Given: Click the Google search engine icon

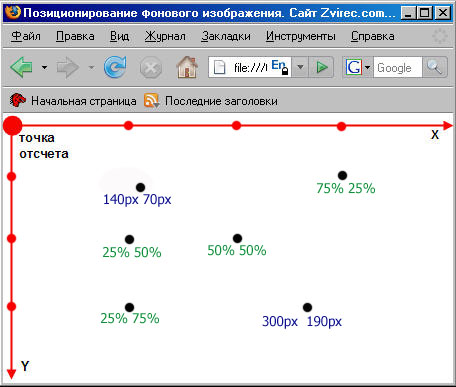Looking at the screenshot, I should coord(353,67).
